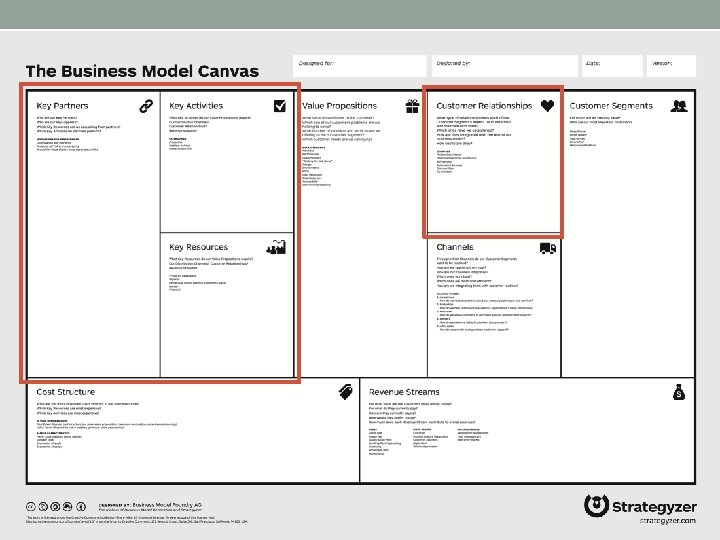Image resolution: width=720 pixels, height=540 pixels.
Task: Select the Key Resources heading
Action: tap(198, 247)
